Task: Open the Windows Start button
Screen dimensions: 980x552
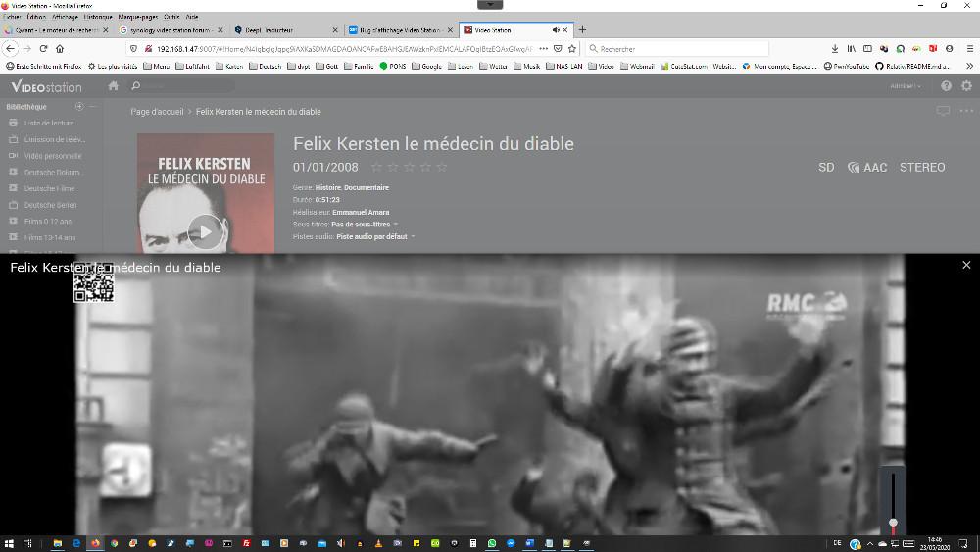Action: point(9,543)
